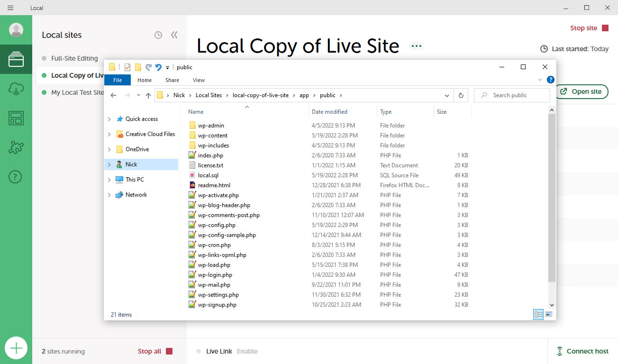
Task: Select the license.txt file
Action: [x=210, y=165]
